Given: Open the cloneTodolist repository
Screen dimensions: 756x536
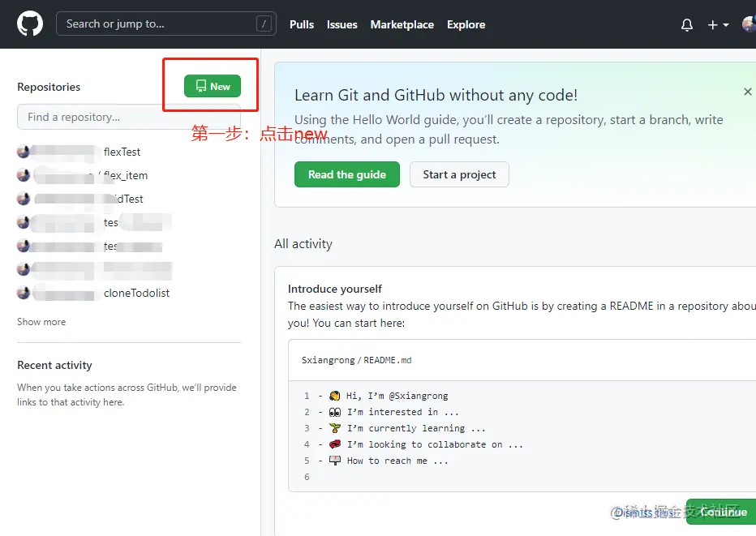Looking at the screenshot, I should point(136,293).
